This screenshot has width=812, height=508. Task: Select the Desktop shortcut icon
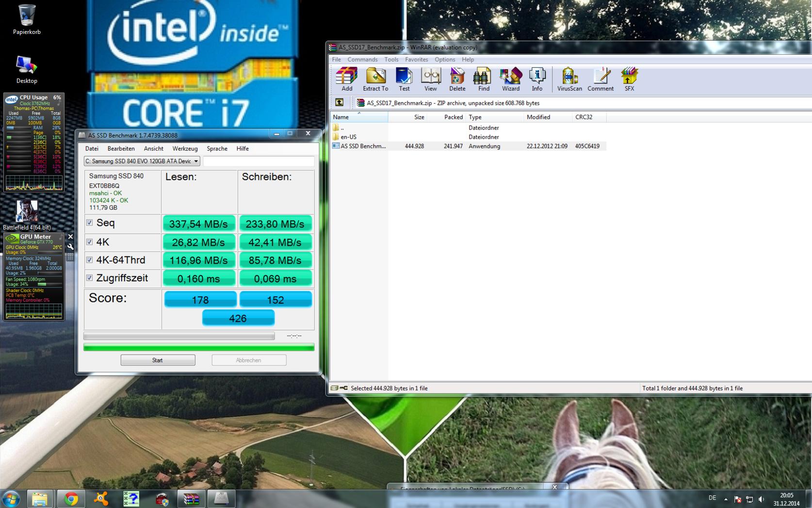pyautogui.click(x=27, y=69)
